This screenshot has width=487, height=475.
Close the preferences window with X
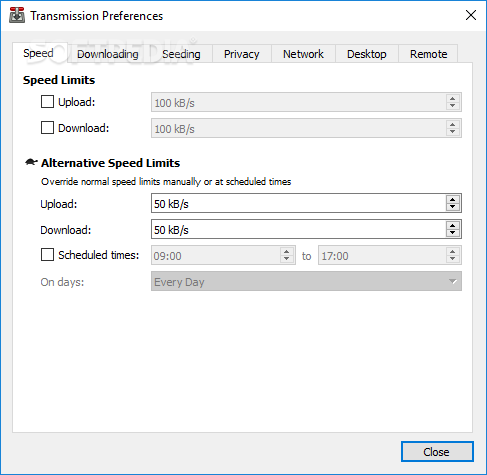click(471, 15)
